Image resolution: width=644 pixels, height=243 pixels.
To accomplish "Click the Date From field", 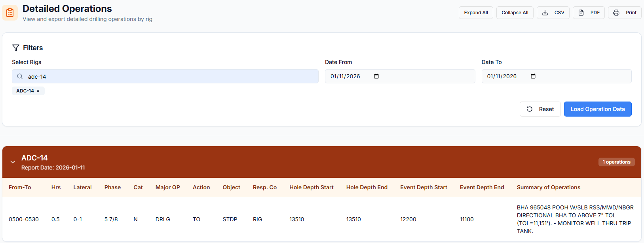I will [348, 76].
